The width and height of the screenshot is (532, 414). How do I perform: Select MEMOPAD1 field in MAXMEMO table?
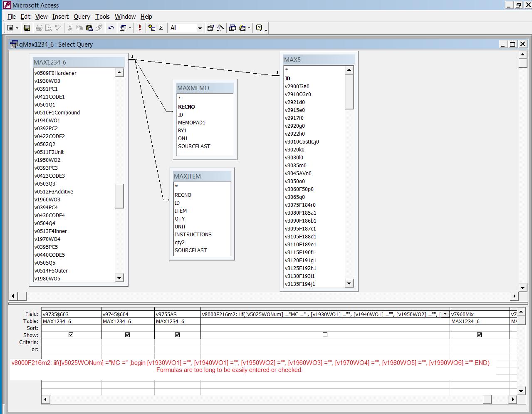[191, 122]
